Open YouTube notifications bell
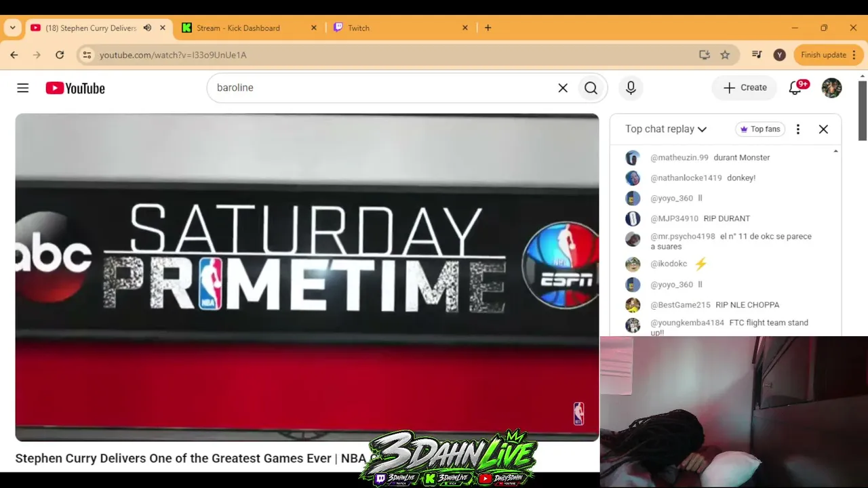The image size is (868, 488). coord(795,88)
